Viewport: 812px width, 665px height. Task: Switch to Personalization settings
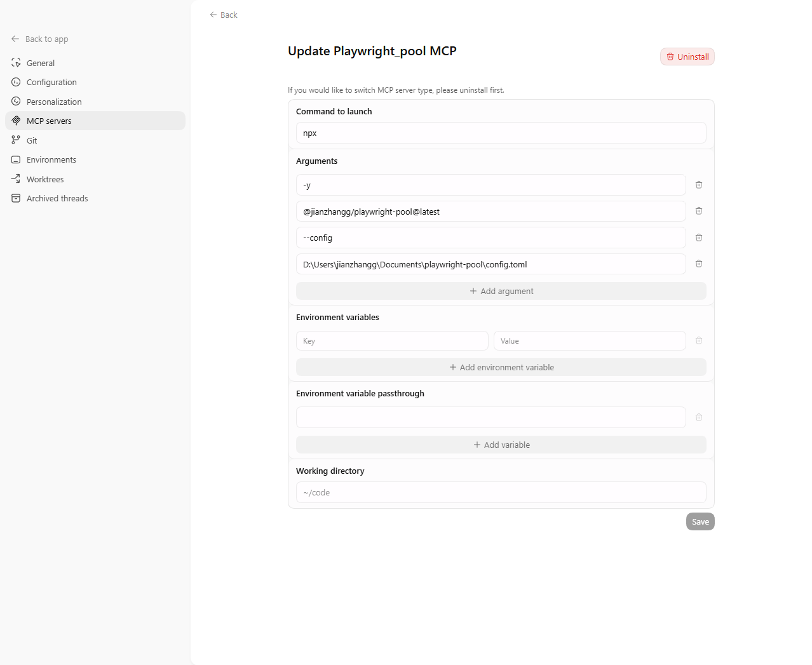[x=54, y=102]
